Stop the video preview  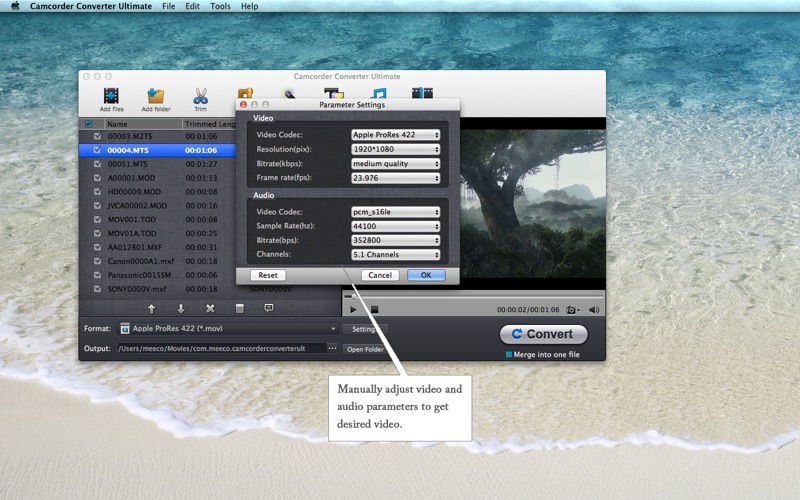tap(374, 310)
